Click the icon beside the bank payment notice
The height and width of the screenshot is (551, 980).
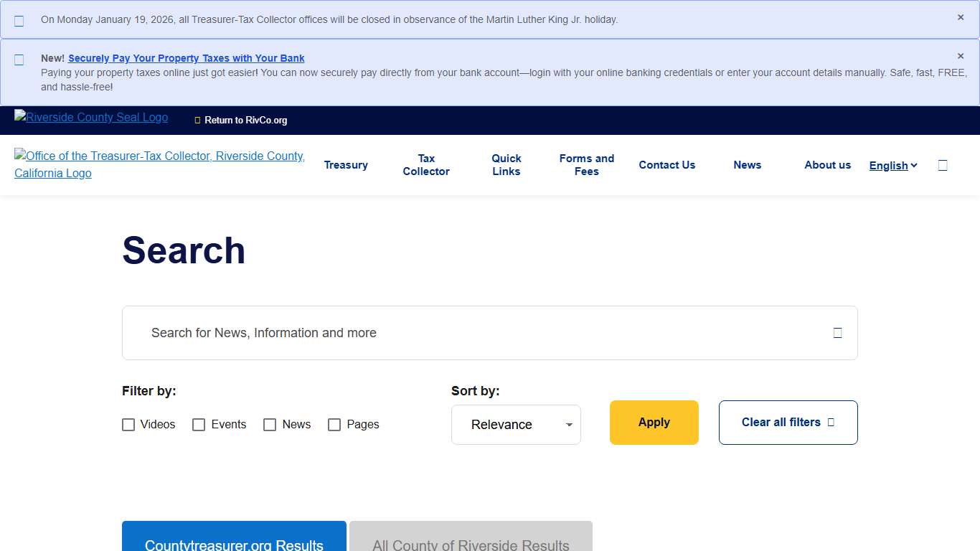coord(19,60)
